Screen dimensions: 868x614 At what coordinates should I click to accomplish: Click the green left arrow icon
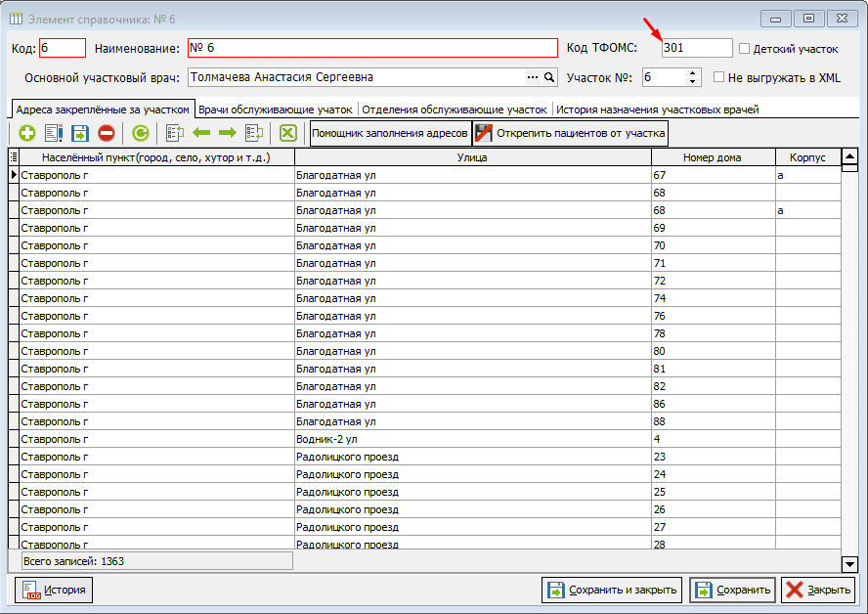point(202,133)
